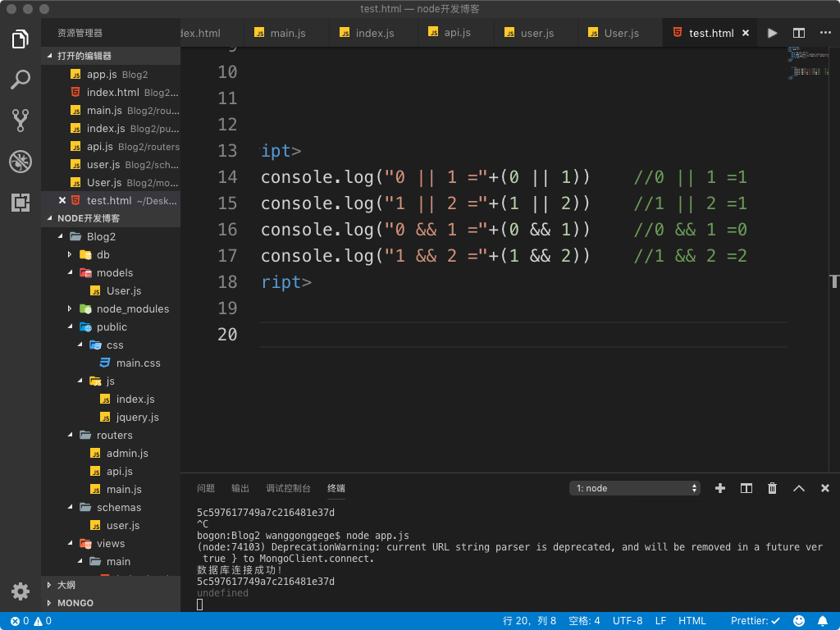Expand the MONGO section
Viewport: 840px width, 630px height.
point(75,603)
